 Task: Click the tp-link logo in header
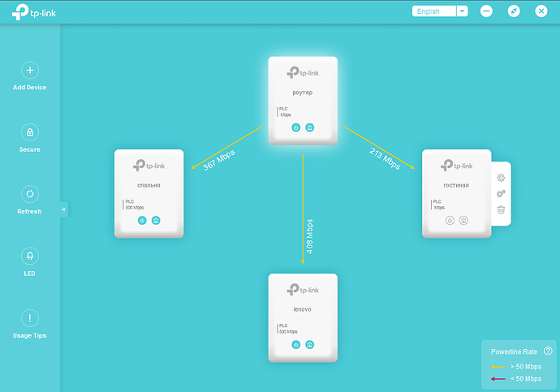click(34, 12)
